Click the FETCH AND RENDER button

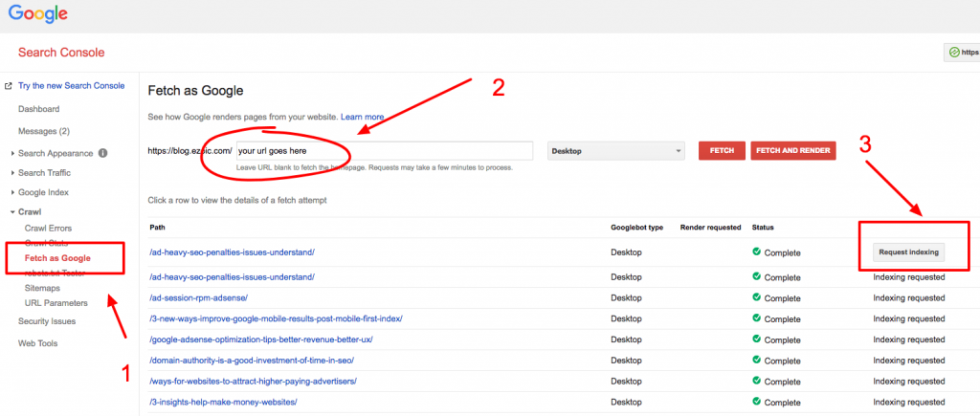tap(793, 150)
